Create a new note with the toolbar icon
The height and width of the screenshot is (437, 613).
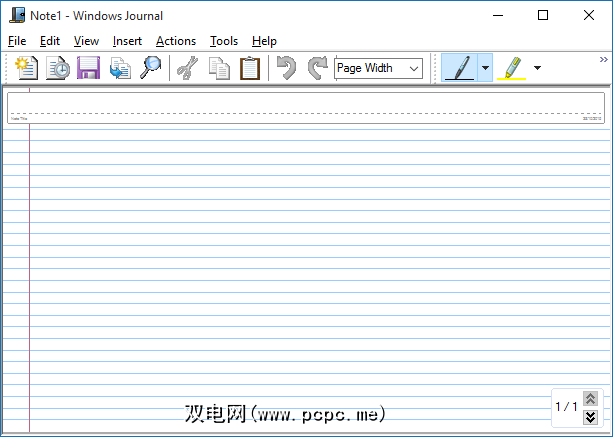(26, 68)
